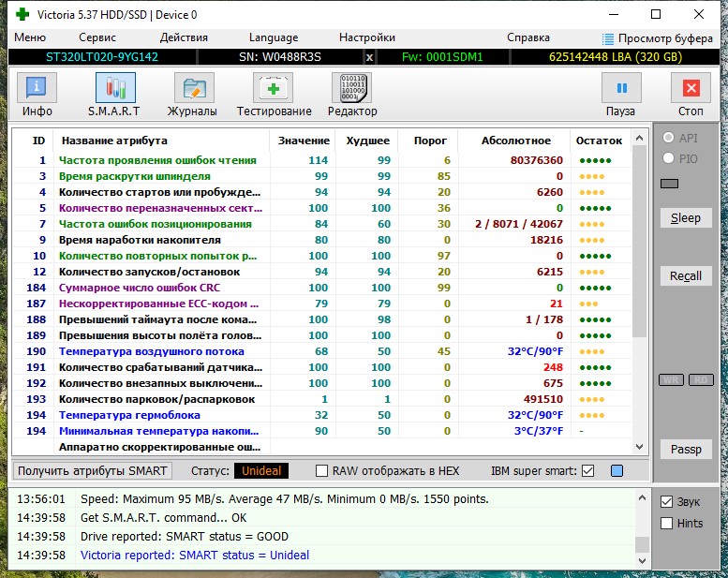Viewport: 728px width, 578px height.
Task: Disable the Звук sound checkbox
Action: point(666,502)
